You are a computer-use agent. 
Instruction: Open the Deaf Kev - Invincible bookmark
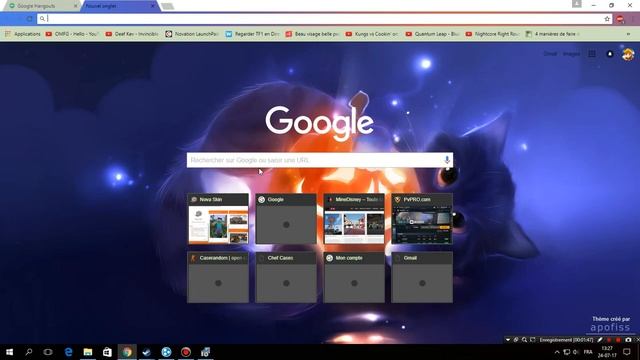132,34
